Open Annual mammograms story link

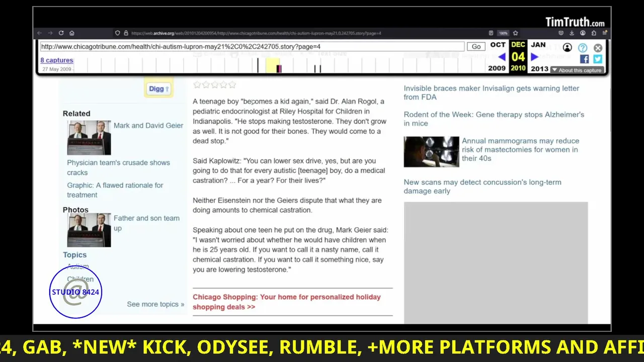(520, 149)
